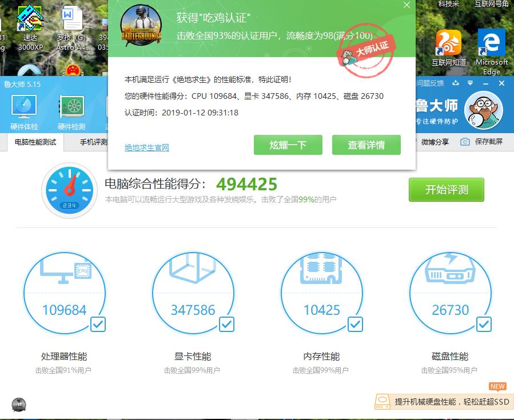Toggle the checkmark on the 显卡性能 score
The image size is (514, 420).
[x=226, y=324]
